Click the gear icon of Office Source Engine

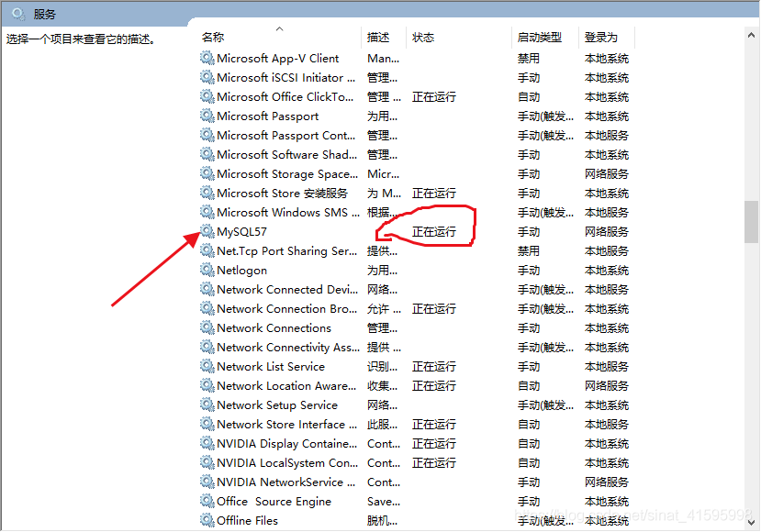pyautogui.click(x=207, y=501)
